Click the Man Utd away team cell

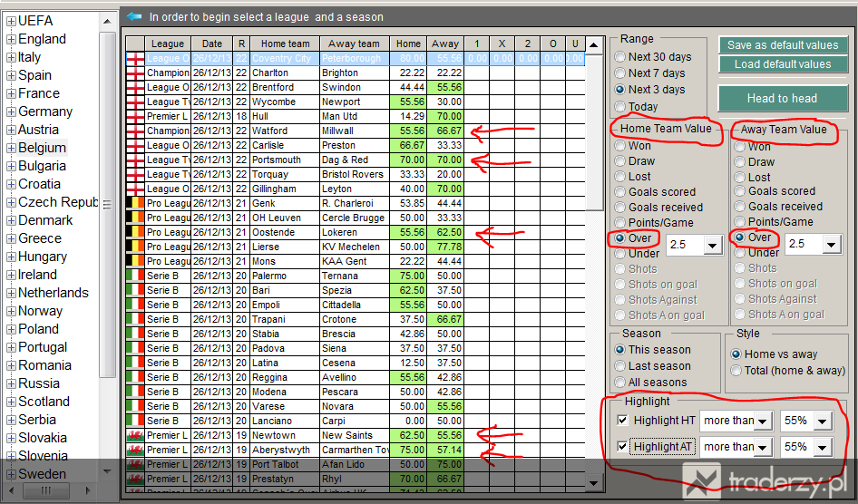coord(355,116)
